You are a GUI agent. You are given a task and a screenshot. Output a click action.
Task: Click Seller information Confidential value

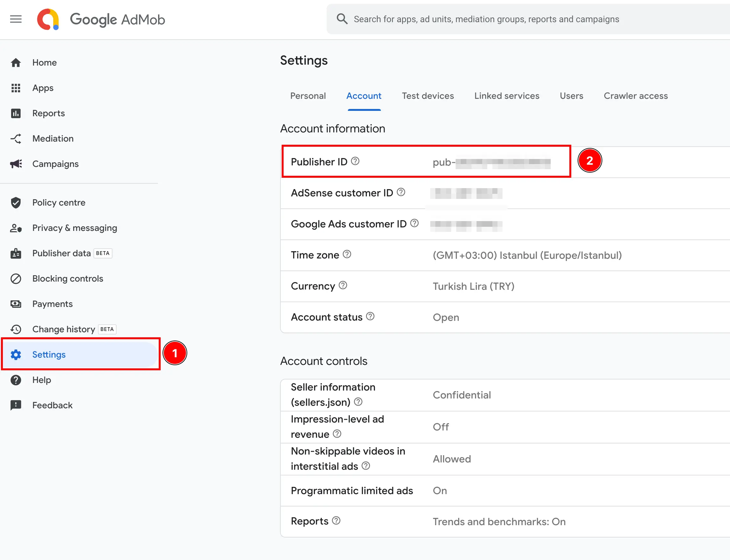coord(462,395)
